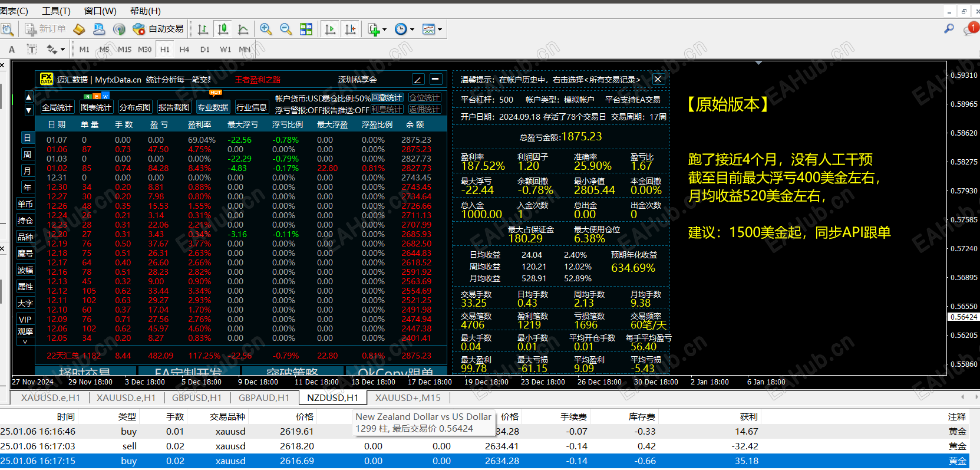Toggle chart shift button
Screen dimensions: 980x470
pos(350,29)
